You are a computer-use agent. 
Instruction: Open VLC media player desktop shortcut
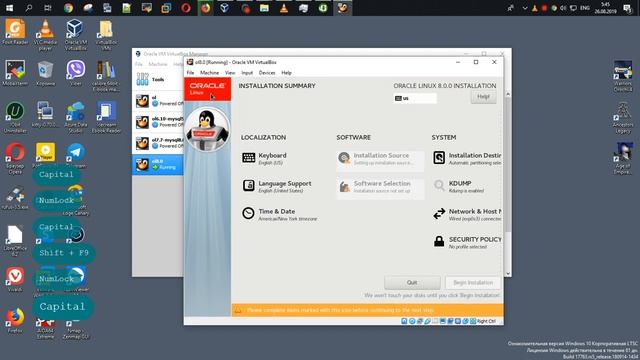45,35
